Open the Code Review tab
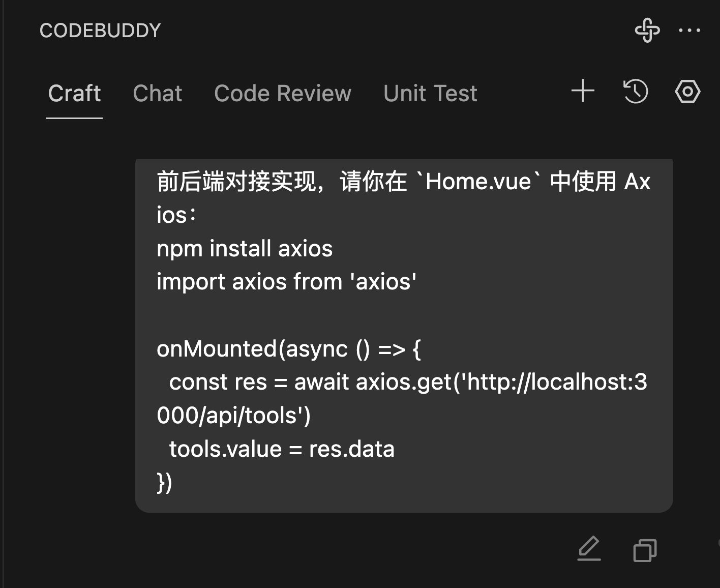 tap(283, 94)
